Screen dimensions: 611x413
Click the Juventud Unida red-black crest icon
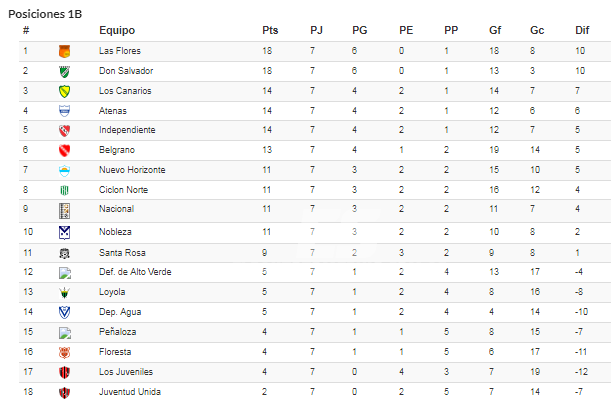click(64, 393)
